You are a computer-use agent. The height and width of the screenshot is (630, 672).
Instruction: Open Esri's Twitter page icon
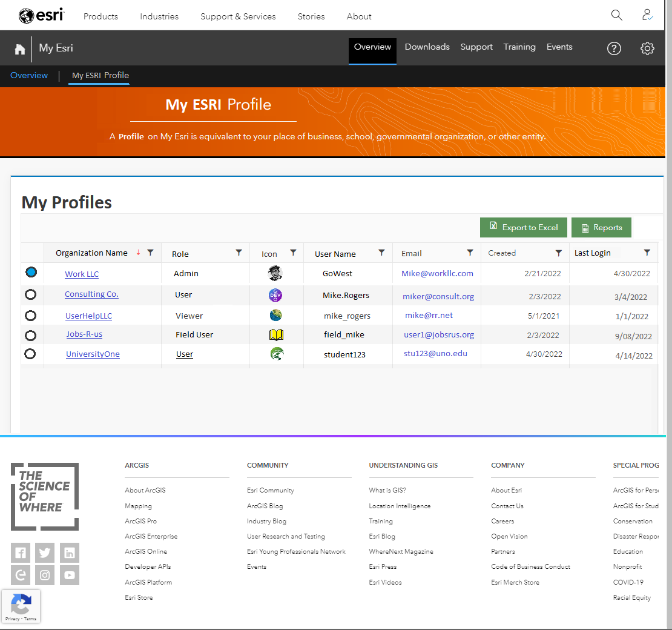coord(44,552)
